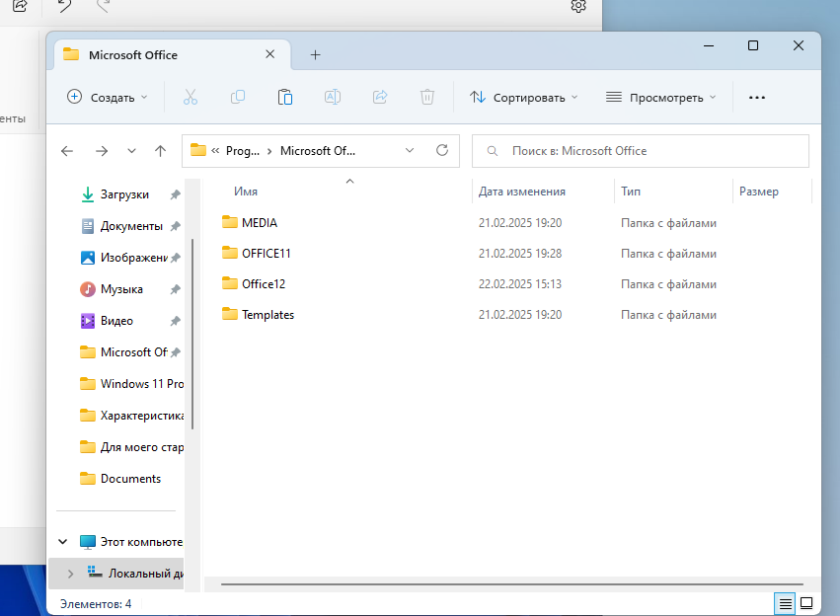Screen dimensions: 840x616
Task: Open the Создать dropdown
Action: pyautogui.click(x=108, y=97)
